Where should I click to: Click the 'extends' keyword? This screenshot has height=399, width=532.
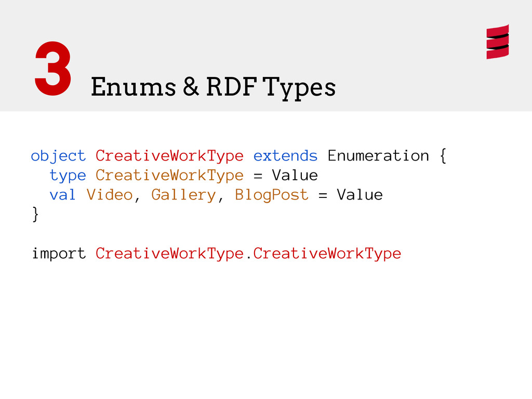point(285,156)
